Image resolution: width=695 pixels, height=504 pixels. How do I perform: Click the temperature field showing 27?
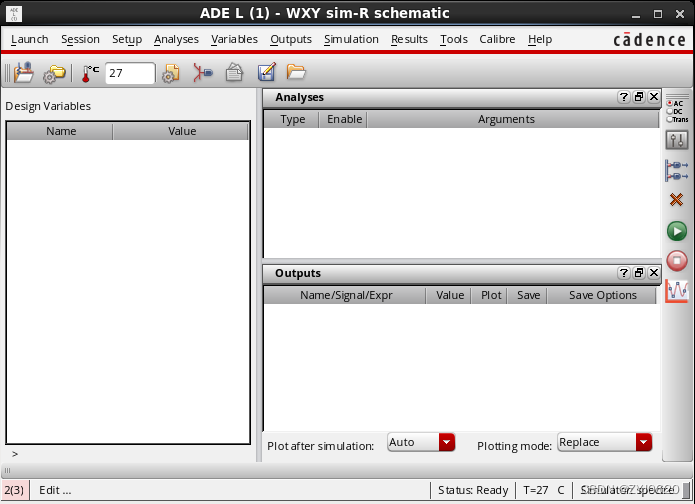click(x=130, y=73)
